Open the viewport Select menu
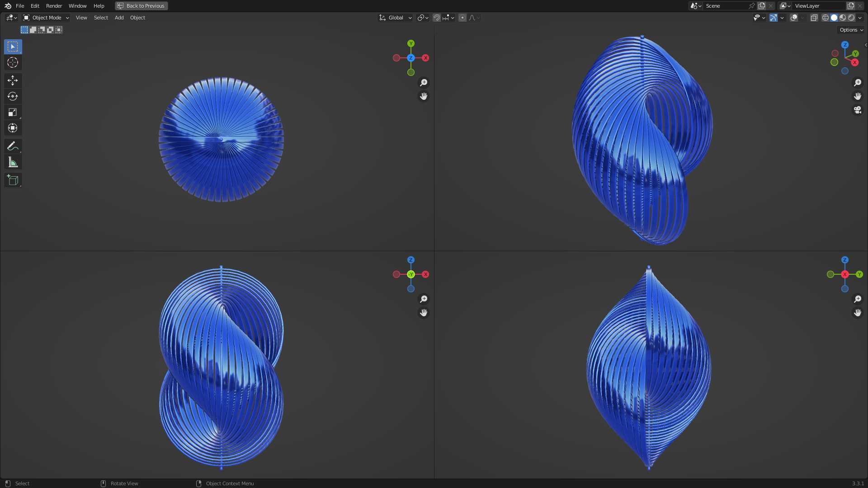This screenshot has height=488, width=868. tap(101, 18)
